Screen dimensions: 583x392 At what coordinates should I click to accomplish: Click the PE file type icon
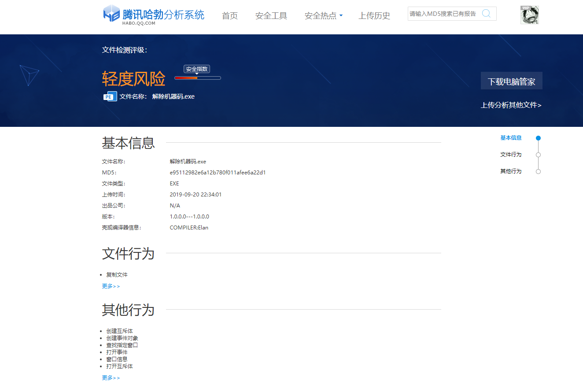coord(110,96)
